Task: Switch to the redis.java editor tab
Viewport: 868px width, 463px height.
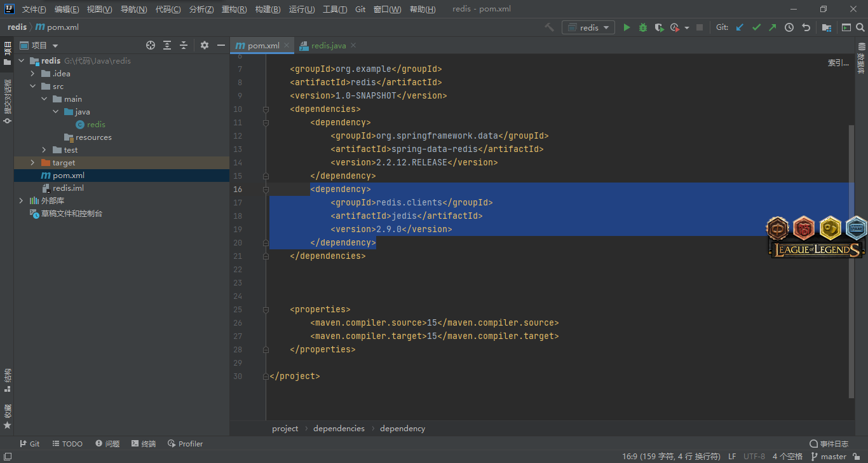Action: [x=328, y=46]
